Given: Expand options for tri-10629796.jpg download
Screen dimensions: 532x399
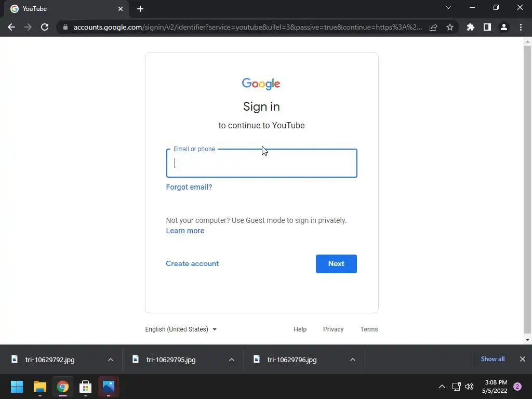Looking at the screenshot, I should point(353,360).
